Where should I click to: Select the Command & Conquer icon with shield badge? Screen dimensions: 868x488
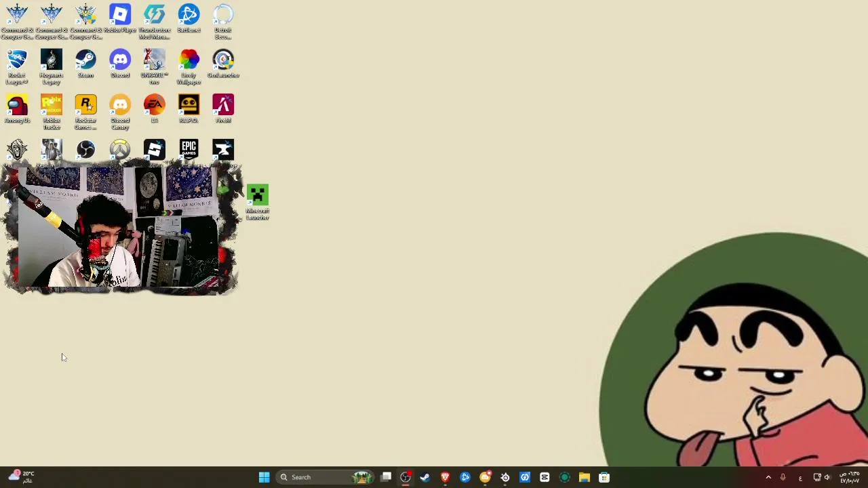(x=85, y=20)
